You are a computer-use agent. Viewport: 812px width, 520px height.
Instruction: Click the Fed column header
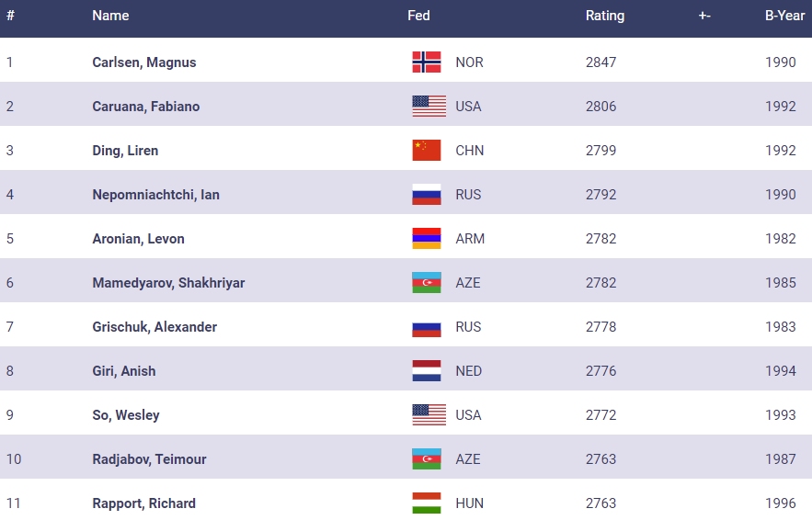click(x=418, y=16)
